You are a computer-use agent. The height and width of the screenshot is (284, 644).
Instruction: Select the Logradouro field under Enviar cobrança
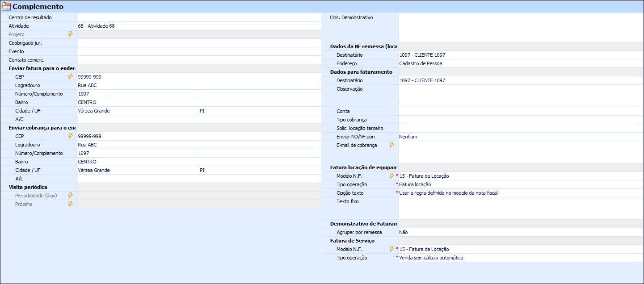point(199,145)
